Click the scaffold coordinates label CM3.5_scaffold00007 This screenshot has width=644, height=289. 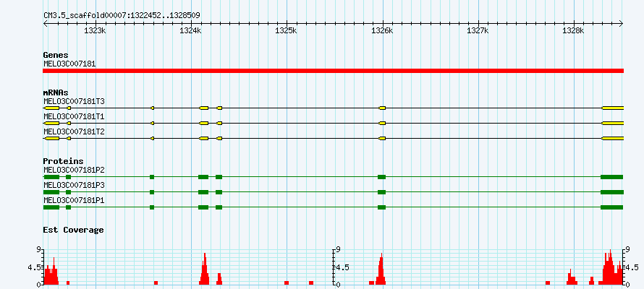pyautogui.click(x=122, y=16)
